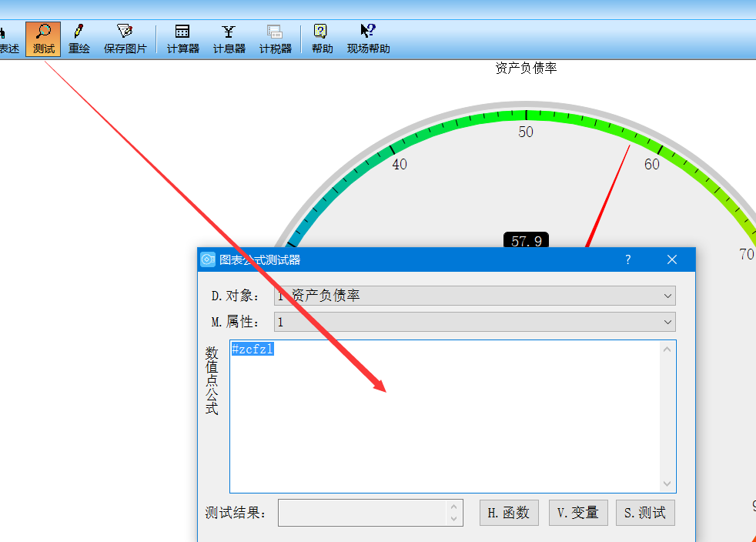Run the formula with S.测试 button
Image resolution: width=756 pixels, height=542 pixels.
click(x=645, y=513)
